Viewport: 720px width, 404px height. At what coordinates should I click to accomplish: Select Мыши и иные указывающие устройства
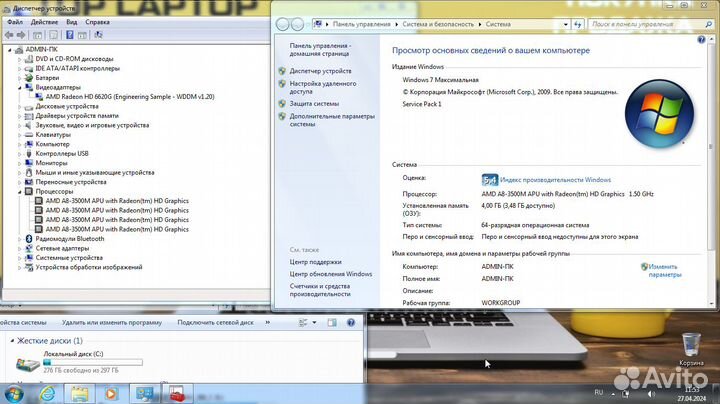95,173
